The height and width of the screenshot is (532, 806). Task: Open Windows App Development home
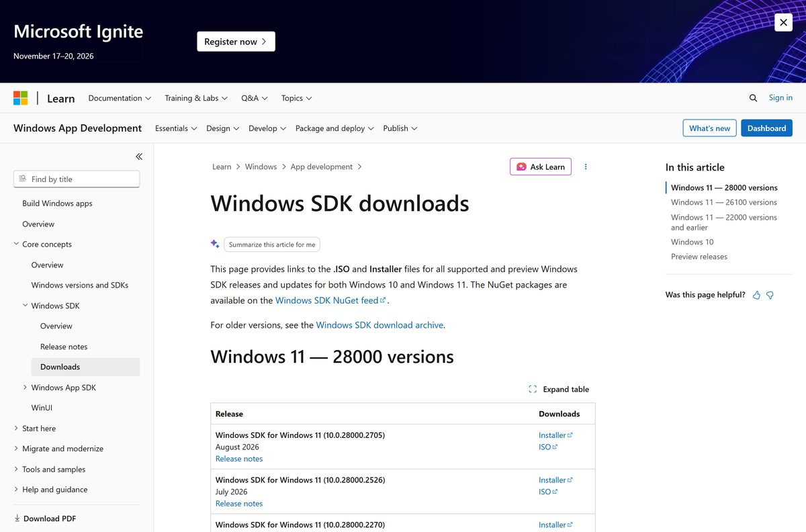pyautogui.click(x=78, y=128)
